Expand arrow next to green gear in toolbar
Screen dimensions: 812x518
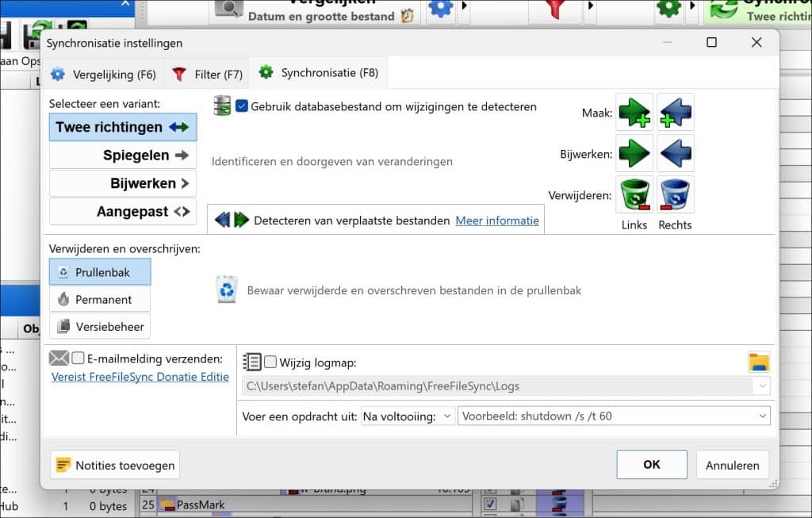tap(692, 6)
